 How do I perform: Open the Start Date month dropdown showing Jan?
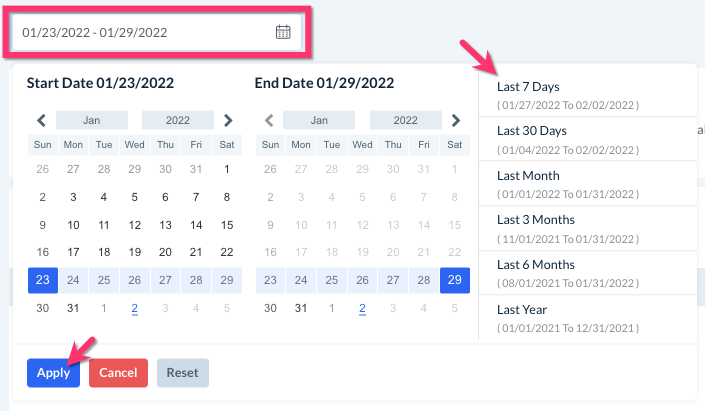pyautogui.click(x=92, y=120)
